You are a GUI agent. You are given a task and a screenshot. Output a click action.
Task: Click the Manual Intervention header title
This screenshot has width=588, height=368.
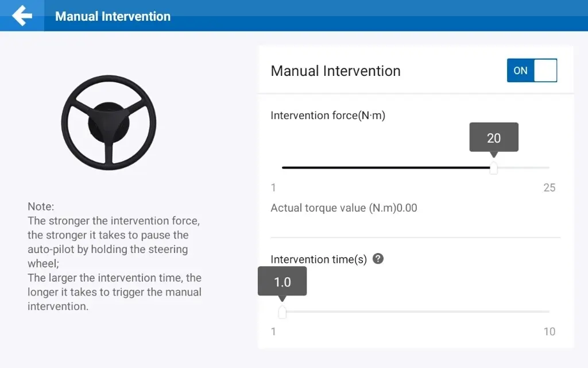tap(113, 16)
